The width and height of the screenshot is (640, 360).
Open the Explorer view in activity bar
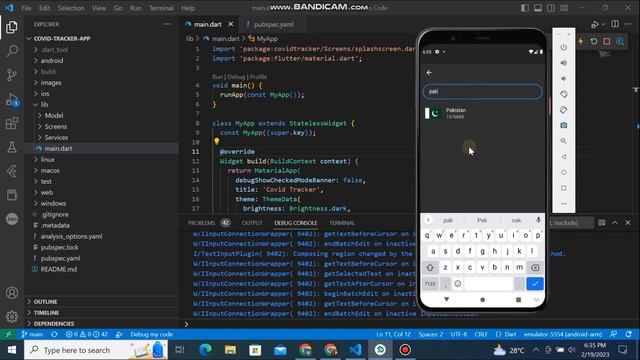pos(12,27)
